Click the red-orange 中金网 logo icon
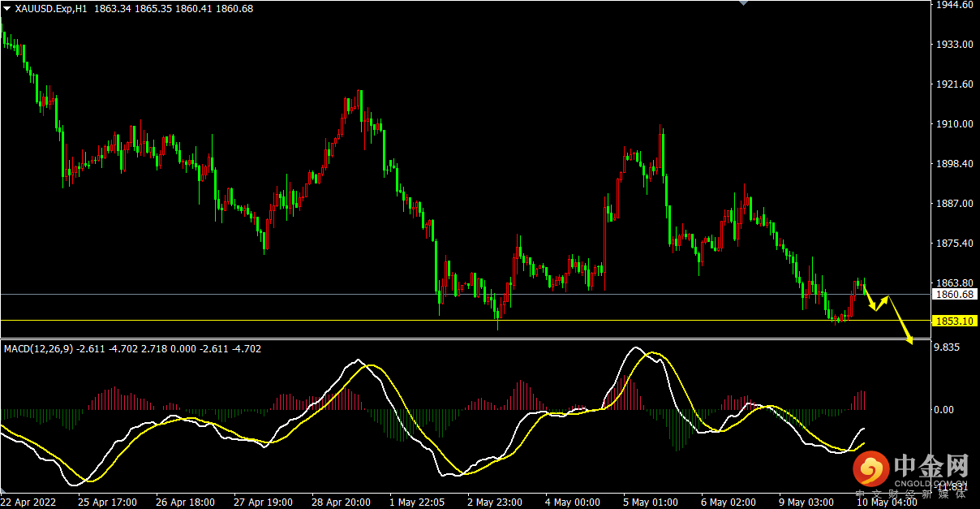Image resolution: width=980 pixels, height=509 pixels. point(872,469)
